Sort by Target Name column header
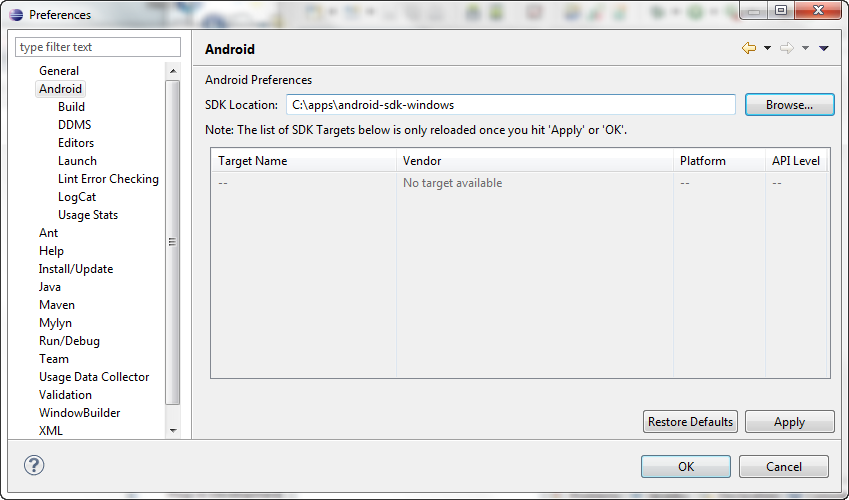This screenshot has height=500, width=849. coord(303,161)
